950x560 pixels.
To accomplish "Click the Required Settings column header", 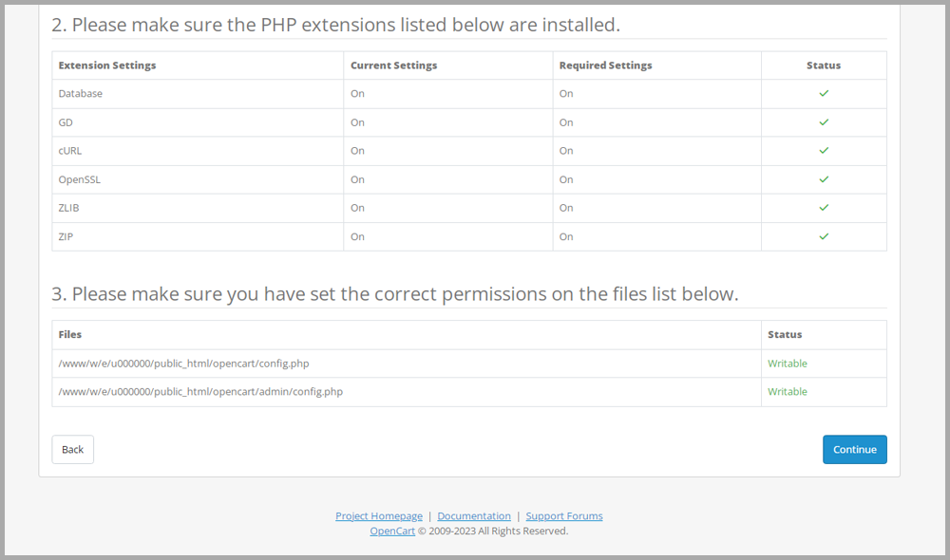I will coord(605,65).
